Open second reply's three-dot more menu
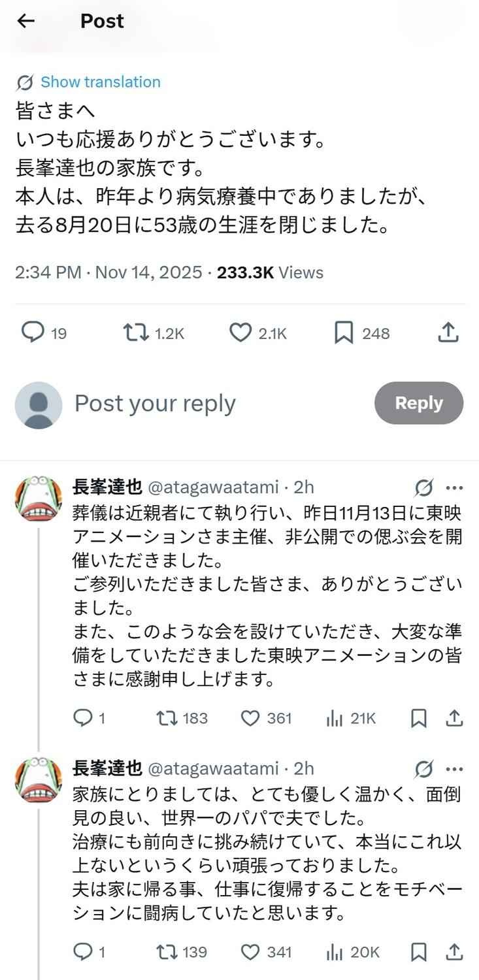479x980 pixels. click(x=454, y=768)
